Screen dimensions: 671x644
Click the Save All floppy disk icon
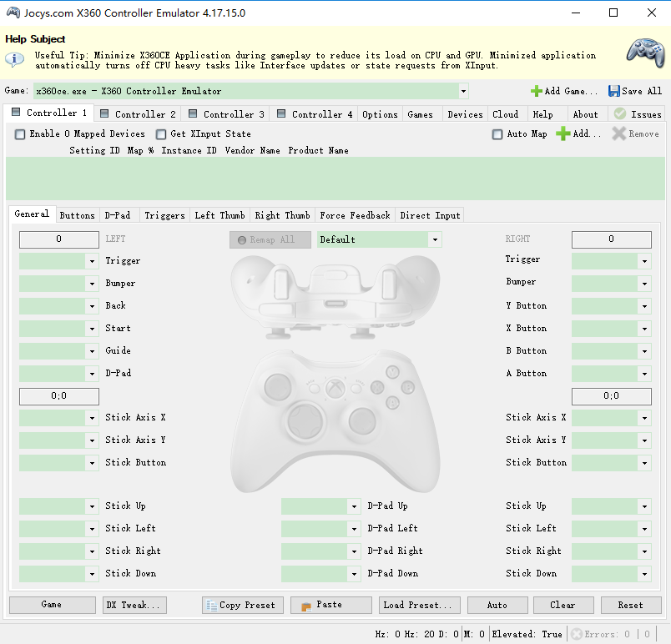[614, 91]
